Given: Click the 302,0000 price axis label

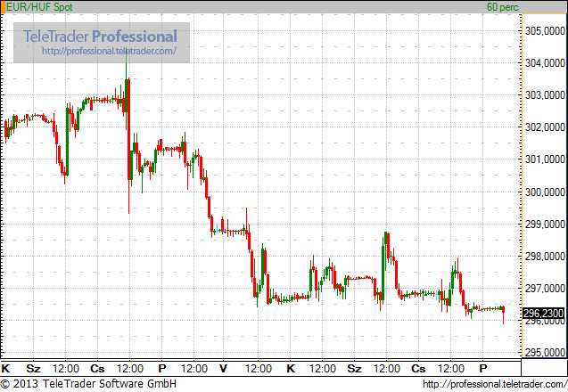Looking at the screenshot, I should pyautogui.click(x=545, y=127).
